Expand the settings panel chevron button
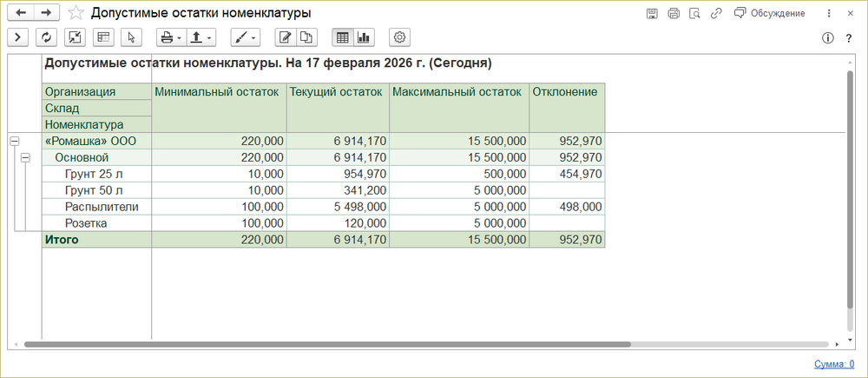The image size is (868, 378). tap(17, 37)
